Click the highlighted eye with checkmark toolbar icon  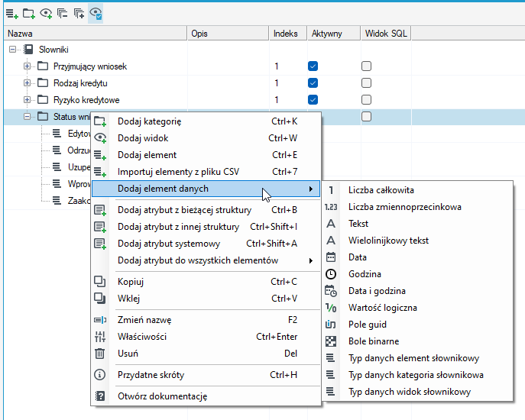tap(96, 14)
